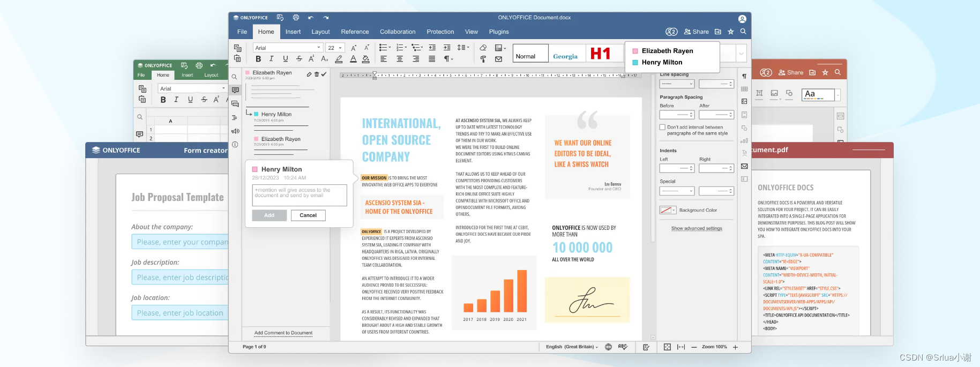Click the increment font size icon
Screen dimensions: 980x367
tap(354, 48)
